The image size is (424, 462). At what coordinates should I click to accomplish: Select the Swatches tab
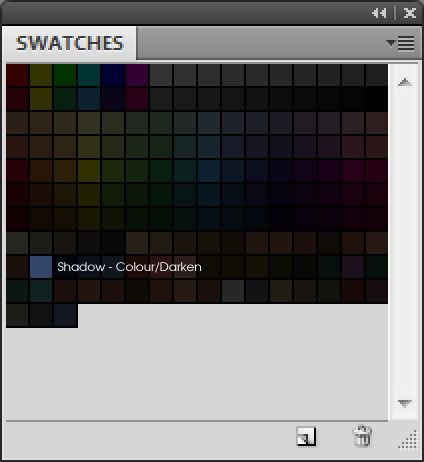(69, 43)
